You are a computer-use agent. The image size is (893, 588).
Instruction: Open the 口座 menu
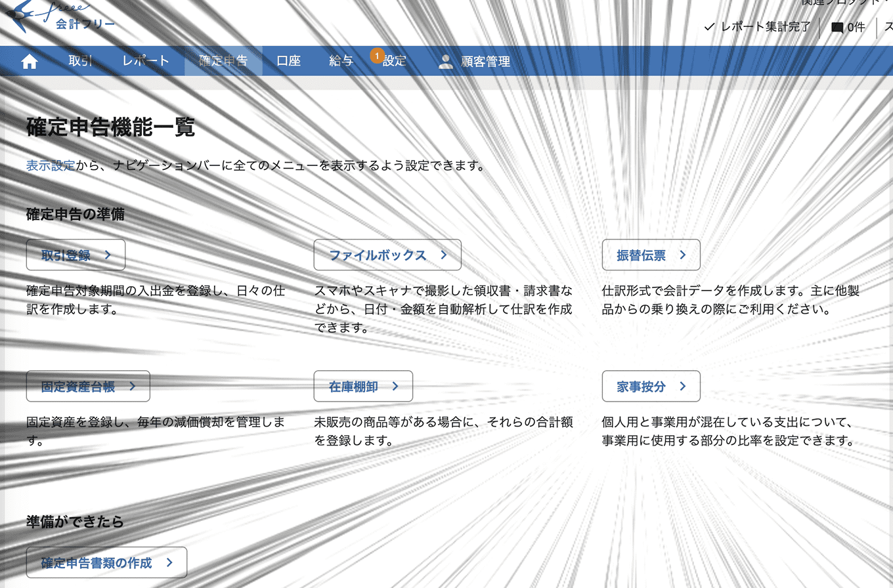pos(289,61)
